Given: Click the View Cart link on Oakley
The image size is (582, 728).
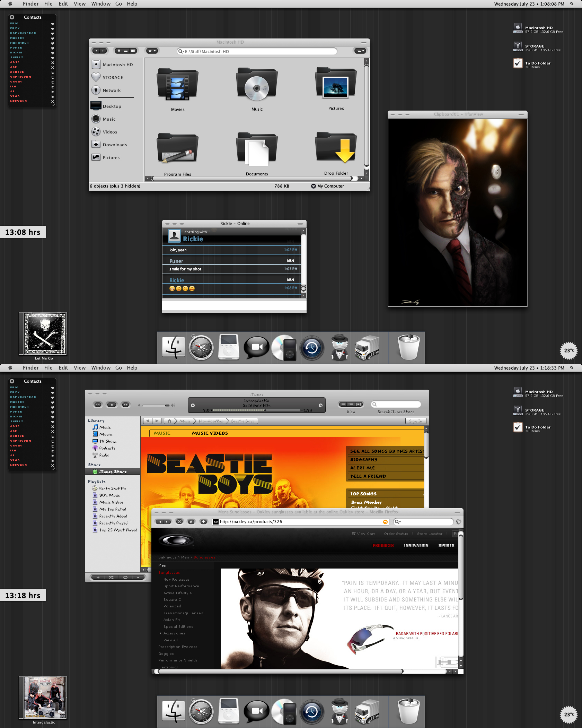Looking at the screenshot, I should [x=363, y=534].
